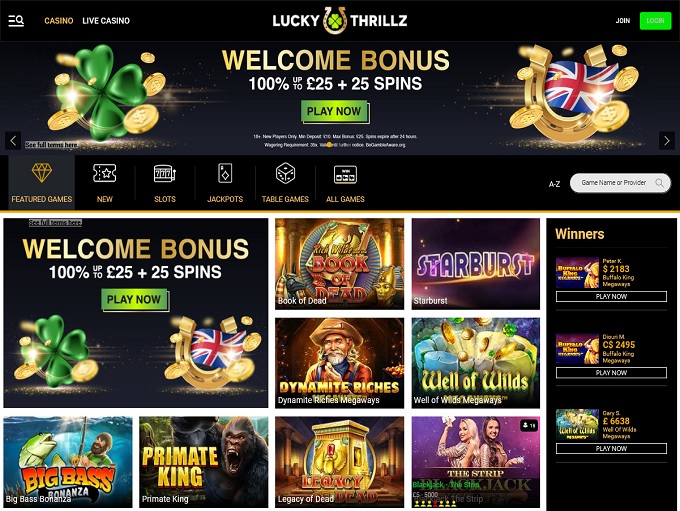Open the hamburger search menu icon
Screen dimensions: 680x511
16,20
